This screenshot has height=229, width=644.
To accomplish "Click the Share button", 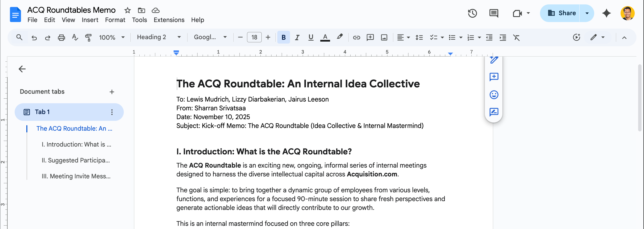I will [x=560, y=13].
